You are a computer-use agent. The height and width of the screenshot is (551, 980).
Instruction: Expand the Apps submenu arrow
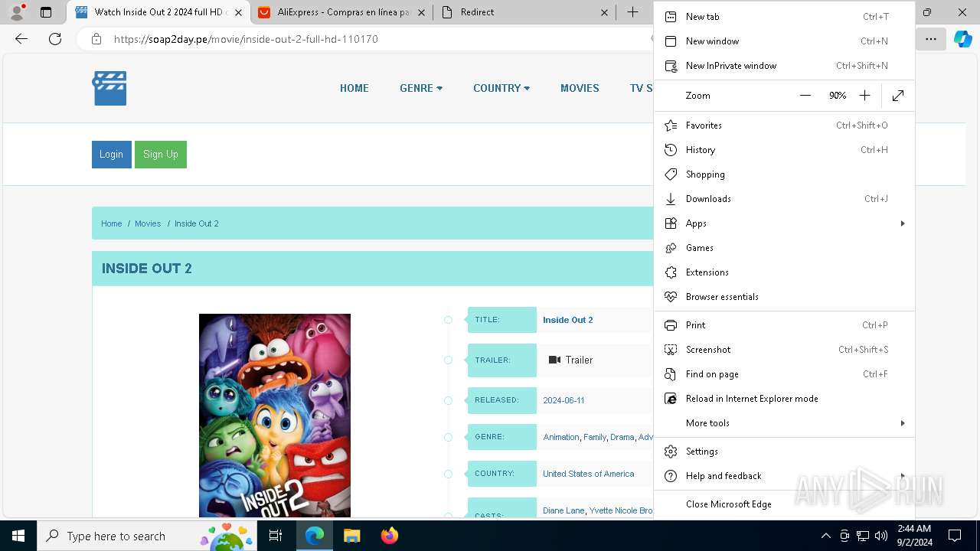903,223
